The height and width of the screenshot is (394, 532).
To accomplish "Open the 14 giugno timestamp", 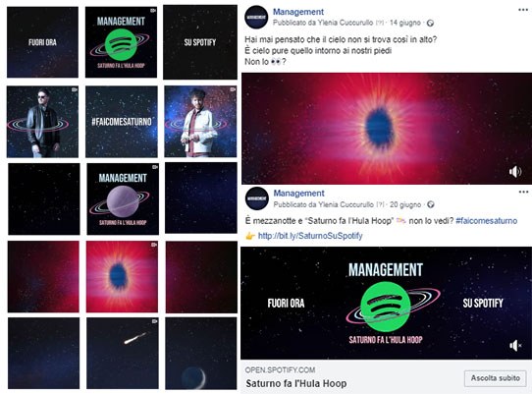I will click(x=404, y=23).
